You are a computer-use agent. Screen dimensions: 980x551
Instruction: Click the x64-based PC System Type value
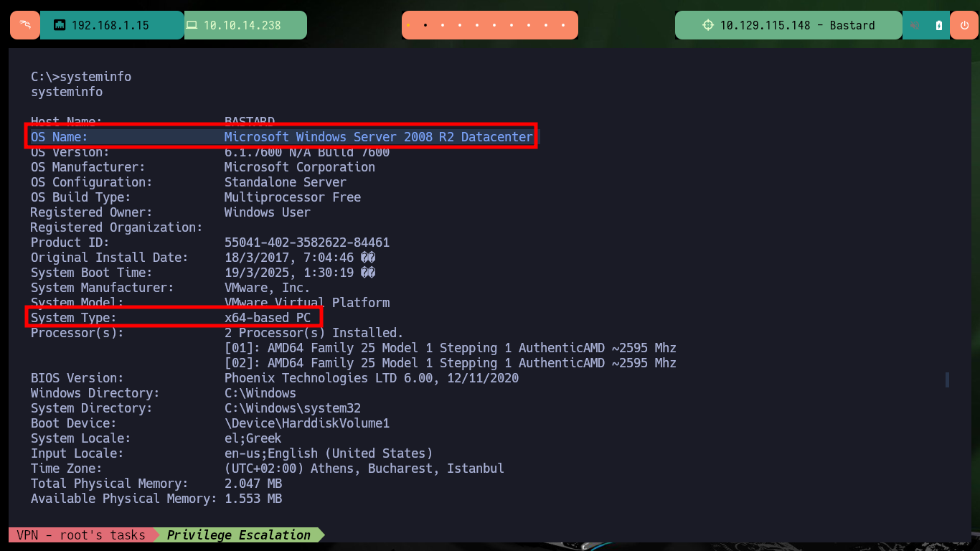tap(267, 318)
